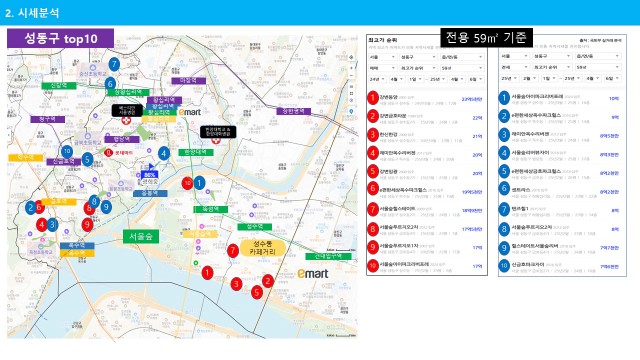Viewport: 640px width, 360px height.
Task: Click the 성수역 green station label
Action: (x=254, y=227)
